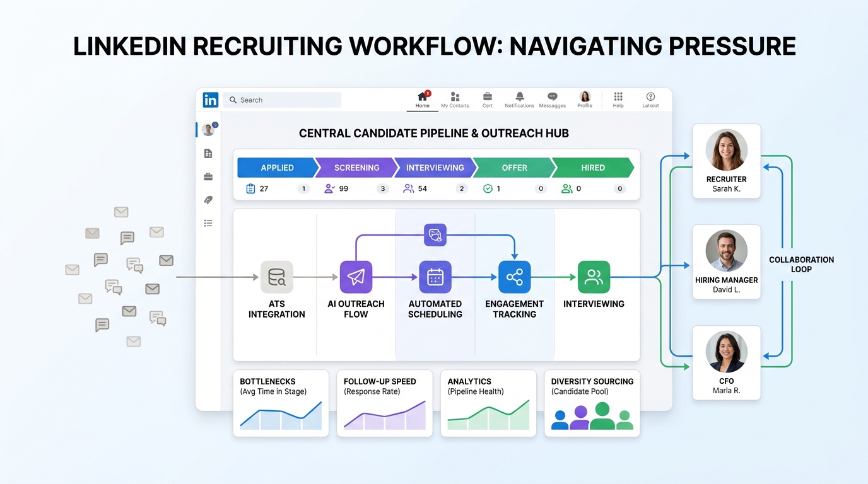Click the chat bubble icon above scheduling

click(435, 235)
